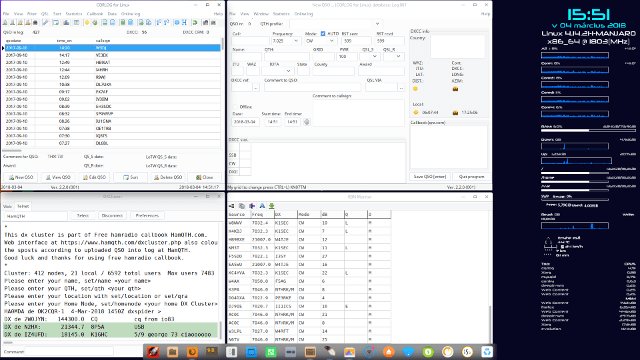Open the blue recycle icon in the dock
Screen dimensions: 640x360
click(487, 352)
